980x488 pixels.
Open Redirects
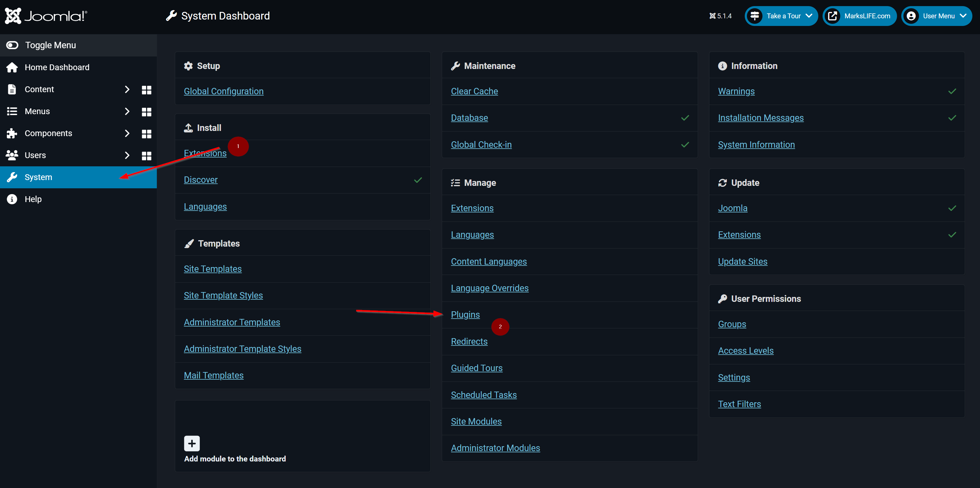coord(469,342)
